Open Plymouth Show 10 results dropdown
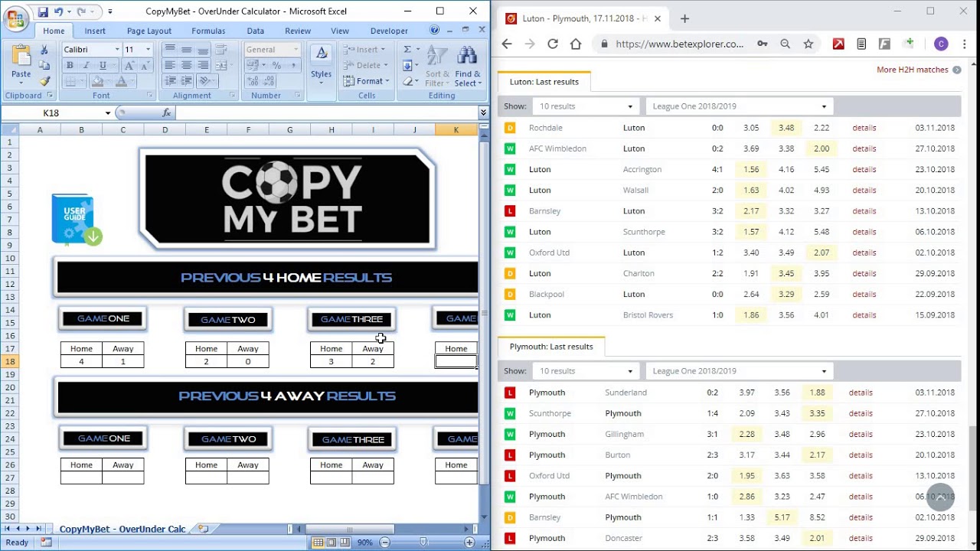Image resolution: width=980 pixels, height=551 pixels. coord(586,371)
